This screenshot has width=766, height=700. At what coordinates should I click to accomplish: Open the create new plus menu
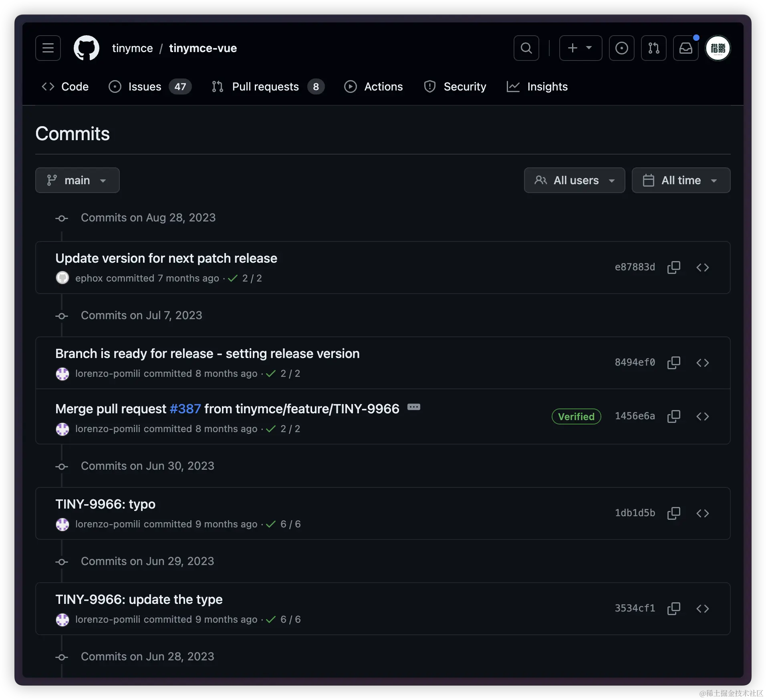point(581,48)
